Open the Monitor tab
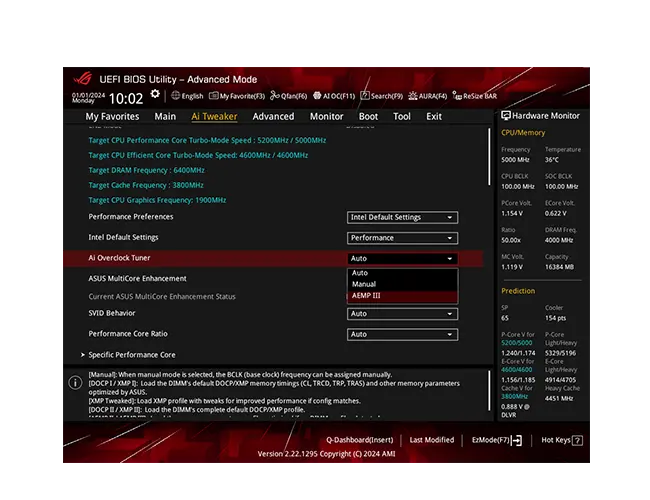The image size is (650, 500). (327, 117)
